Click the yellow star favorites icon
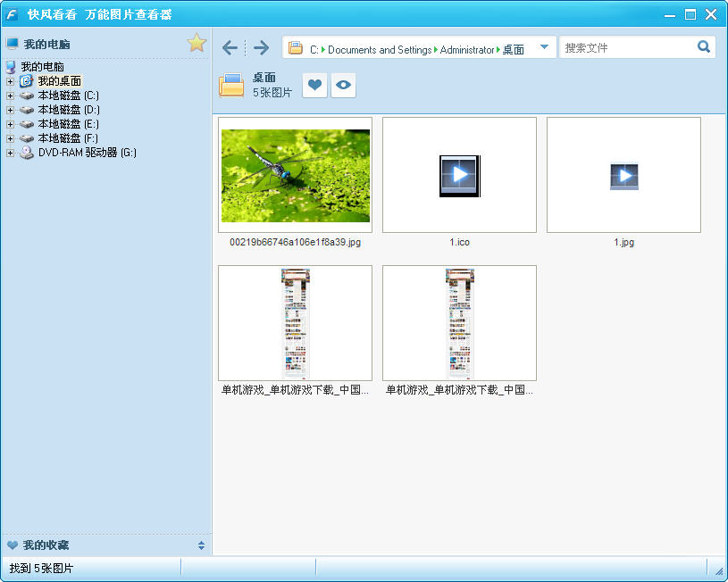The image size is (728, 582). pos(197,43)
